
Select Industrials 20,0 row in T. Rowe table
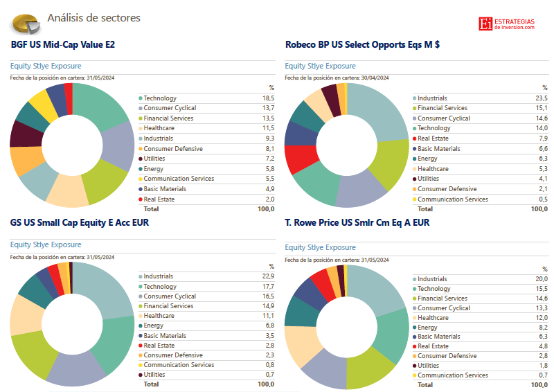coord(481,279)
